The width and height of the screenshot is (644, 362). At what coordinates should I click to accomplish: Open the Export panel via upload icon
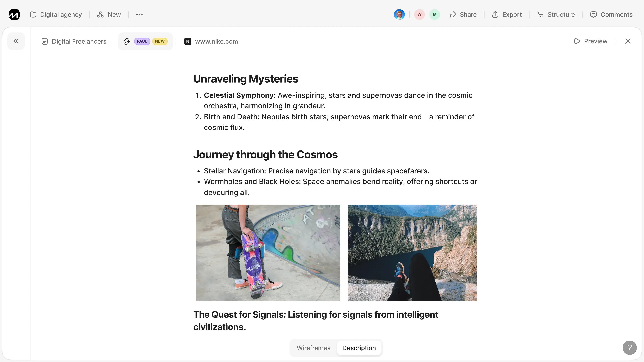(x=495, y=14)
